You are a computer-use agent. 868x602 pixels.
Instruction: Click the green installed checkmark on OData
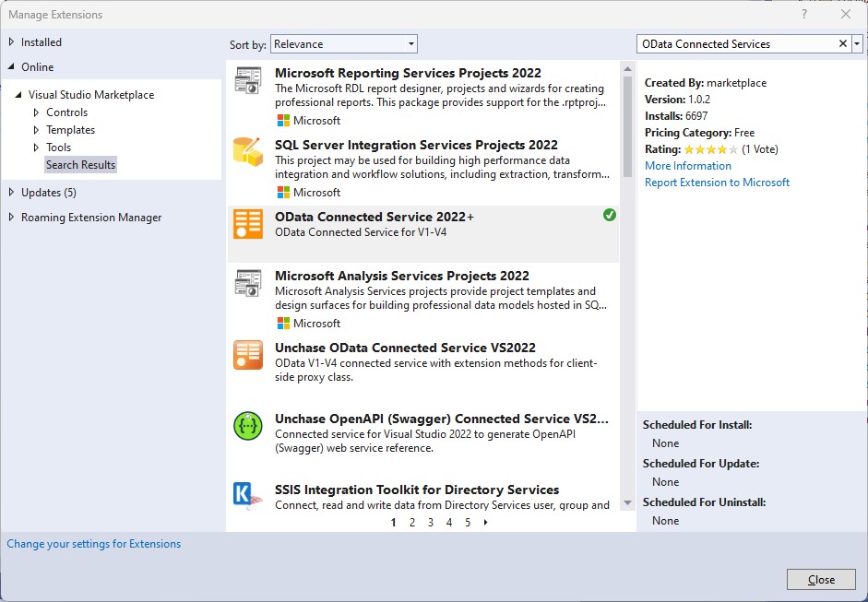[x=610, y=215]
